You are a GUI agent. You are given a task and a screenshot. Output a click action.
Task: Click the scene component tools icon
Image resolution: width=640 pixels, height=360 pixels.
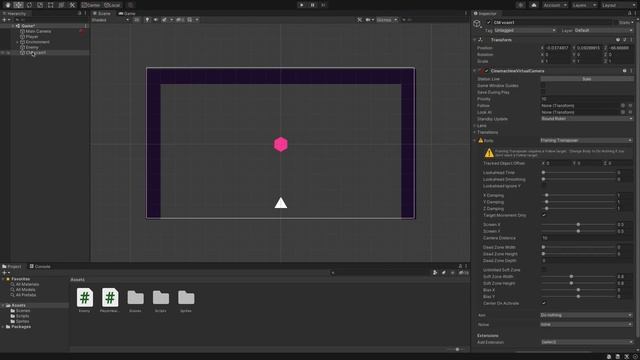(360, 20)
